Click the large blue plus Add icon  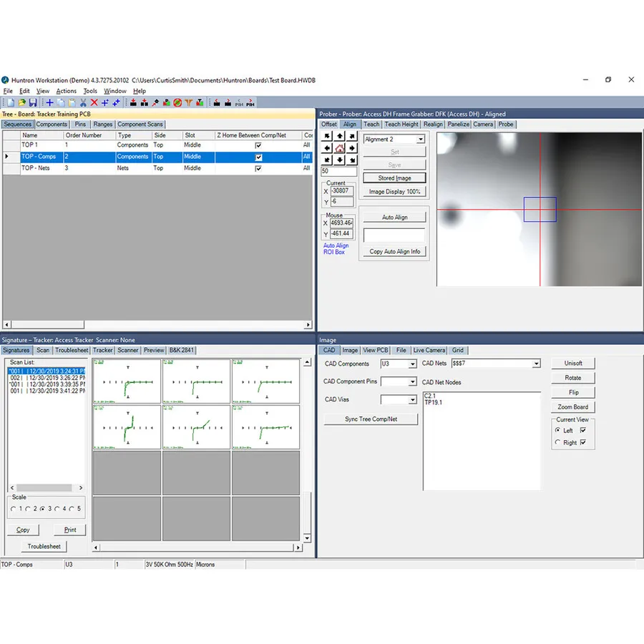[x=49, y=102]
